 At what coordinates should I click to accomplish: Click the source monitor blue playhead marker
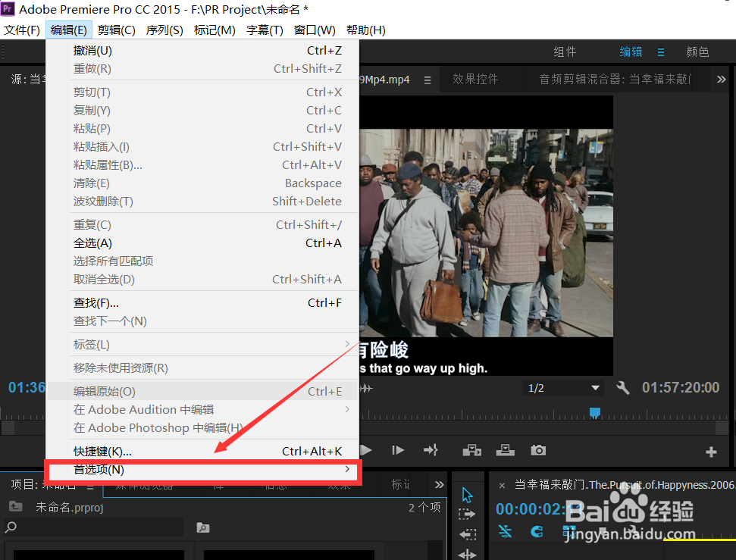(595, 412)
